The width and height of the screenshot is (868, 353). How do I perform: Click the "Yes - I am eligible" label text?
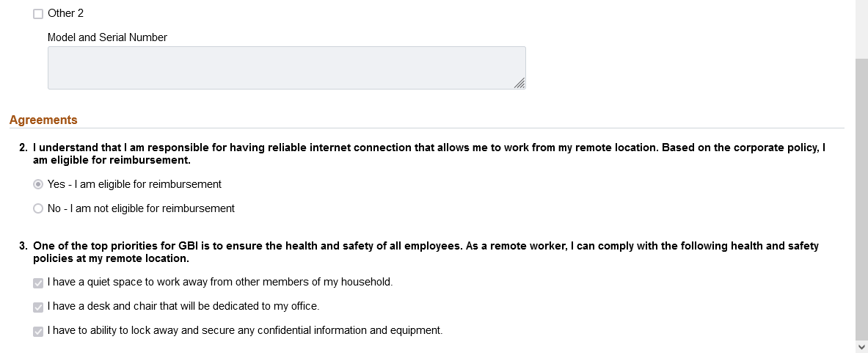134,184
